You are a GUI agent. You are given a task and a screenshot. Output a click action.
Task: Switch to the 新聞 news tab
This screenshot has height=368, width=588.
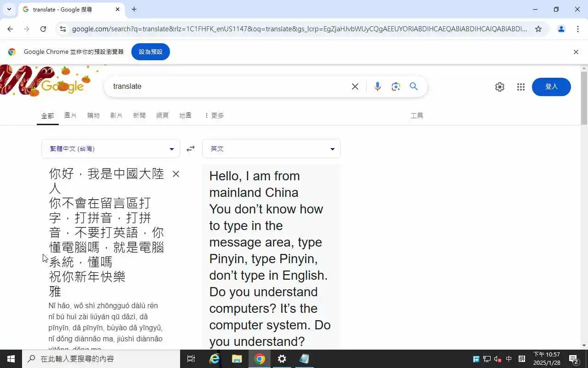click(139, 115)
